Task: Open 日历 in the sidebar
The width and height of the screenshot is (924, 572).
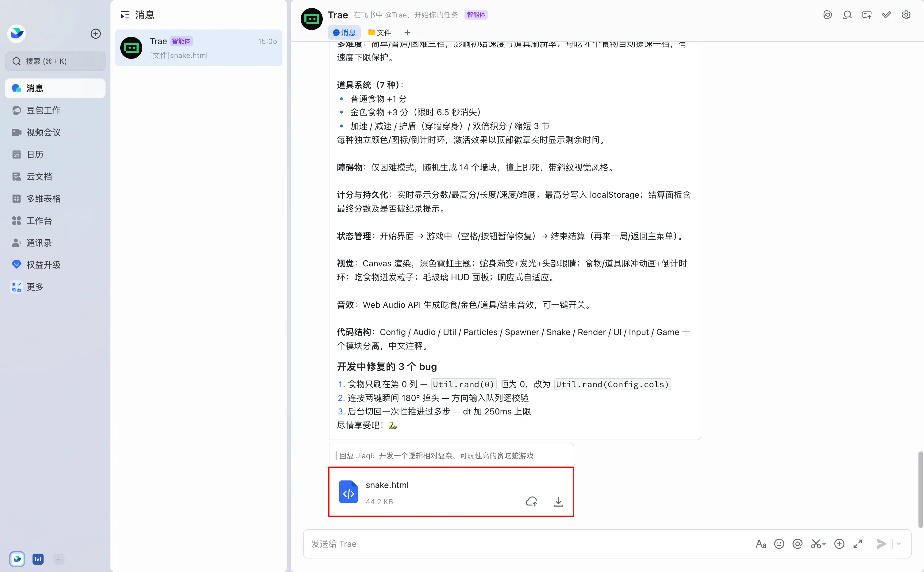Action: pos(55,154)
